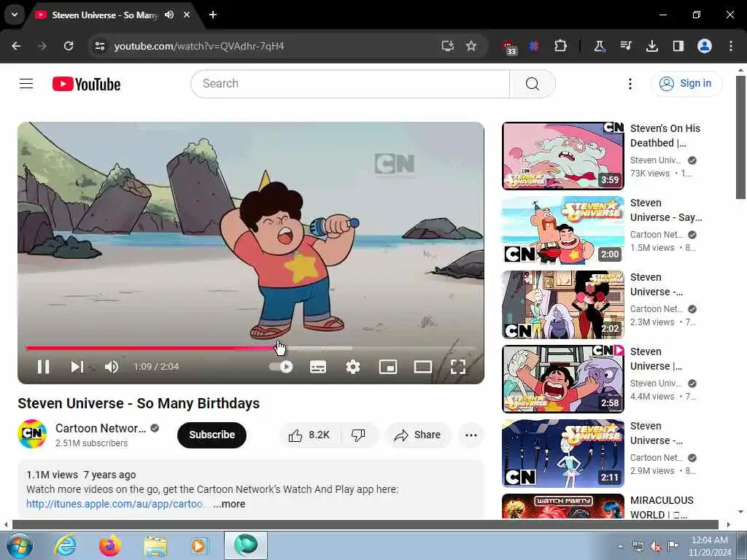Open the Share dialog
This screenshot has height=560, width=747.
pos(417,435)
